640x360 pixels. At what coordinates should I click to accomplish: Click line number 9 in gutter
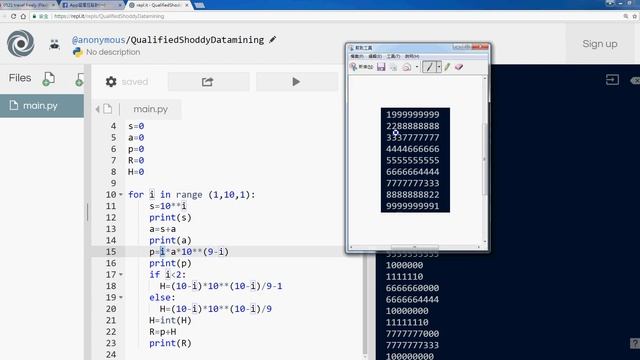[113, 183]
